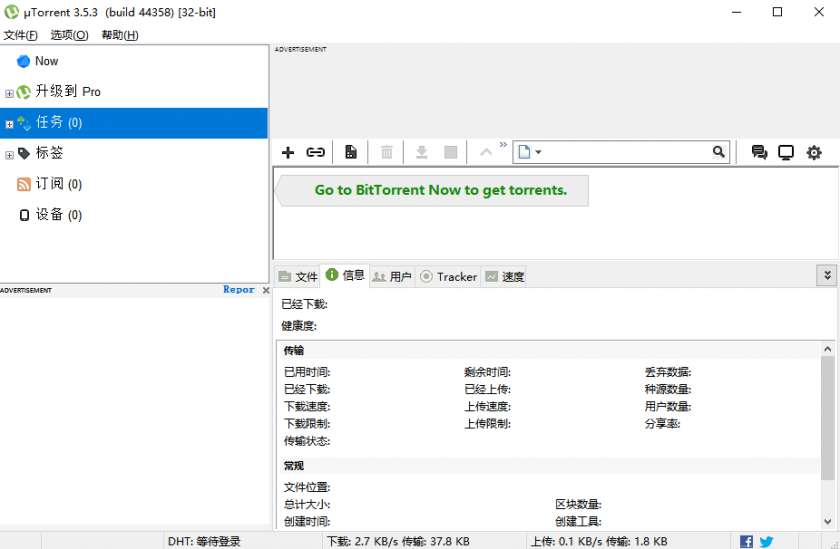Click the 常规 section header
Screen dimensions: 840x549
[x=294, y=465]
